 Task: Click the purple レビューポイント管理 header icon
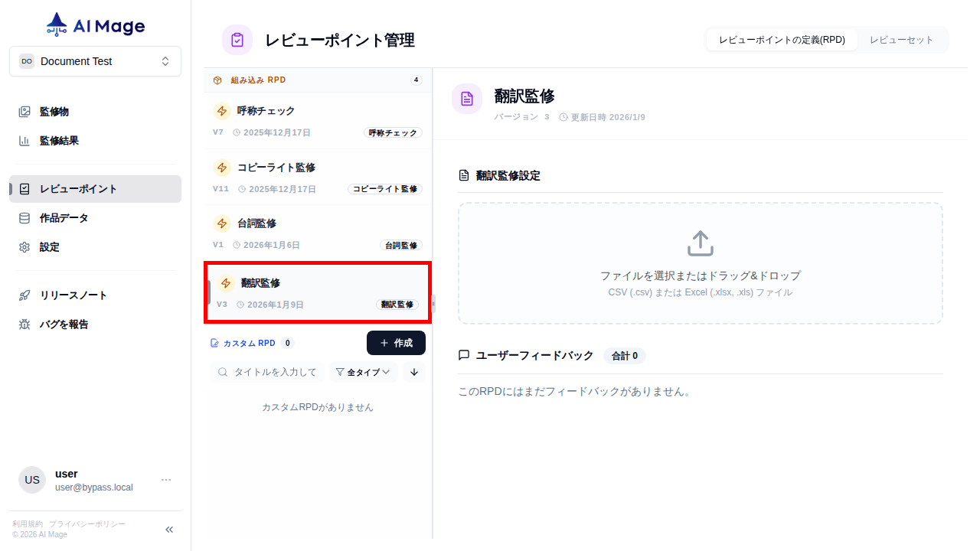point(237,39)
